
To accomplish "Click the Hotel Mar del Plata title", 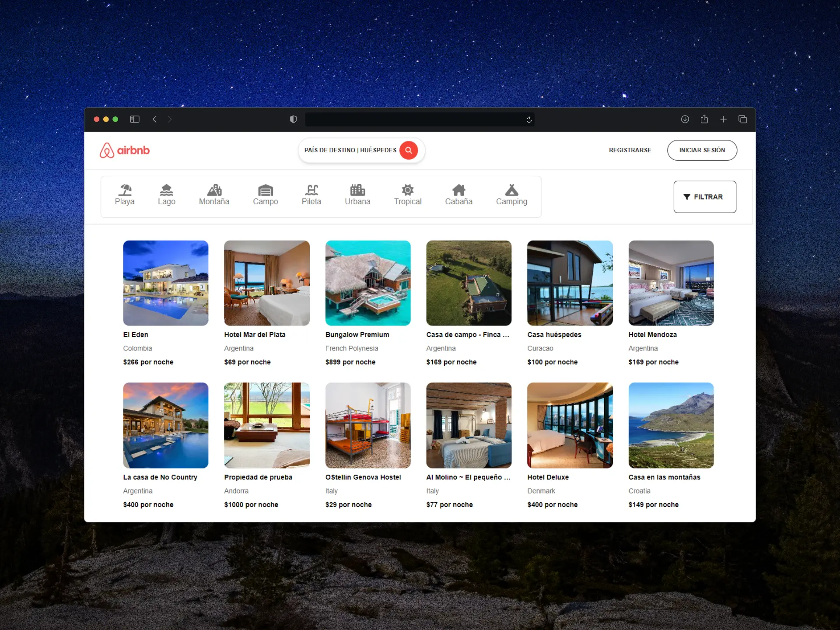I will pyautogui.click(x=255, y=335).
